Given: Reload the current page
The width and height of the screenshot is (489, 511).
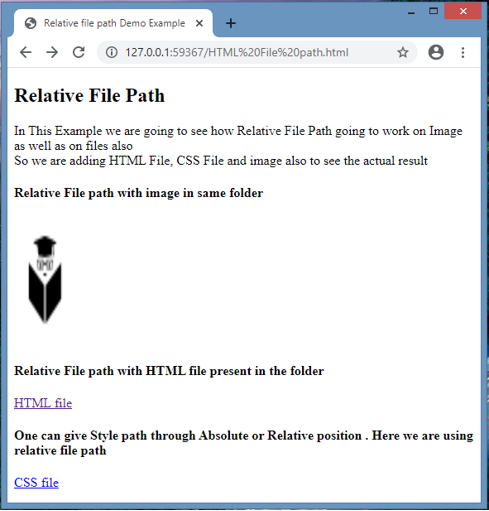Looking at the screenshot, I should (x=79, y=52).
